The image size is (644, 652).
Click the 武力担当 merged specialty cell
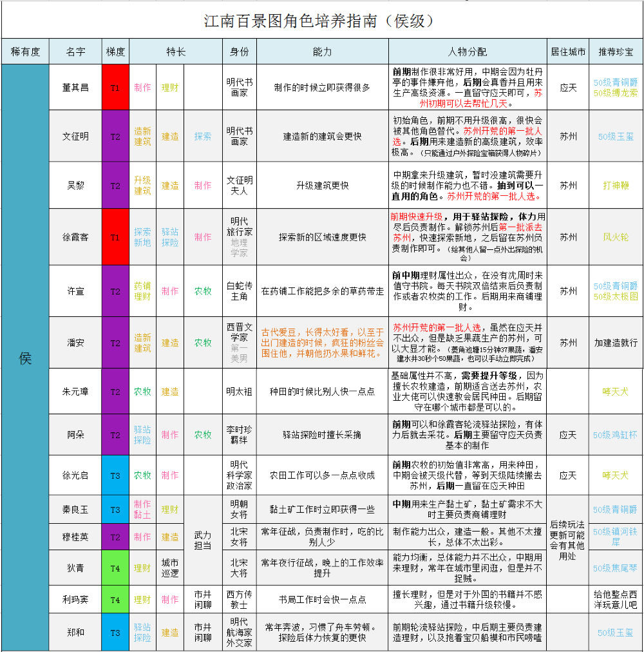tap(203, 540)
